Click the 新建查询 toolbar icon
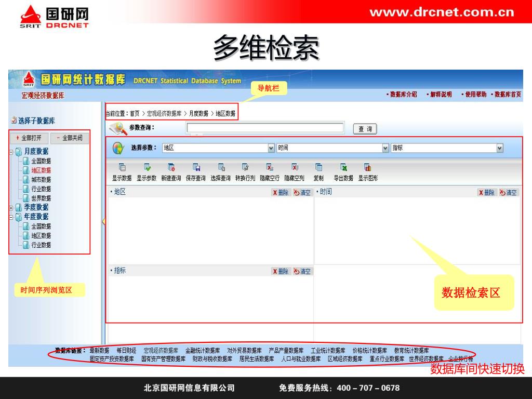The height and width of the screenshot is (399, 532). tap(171, 167)
